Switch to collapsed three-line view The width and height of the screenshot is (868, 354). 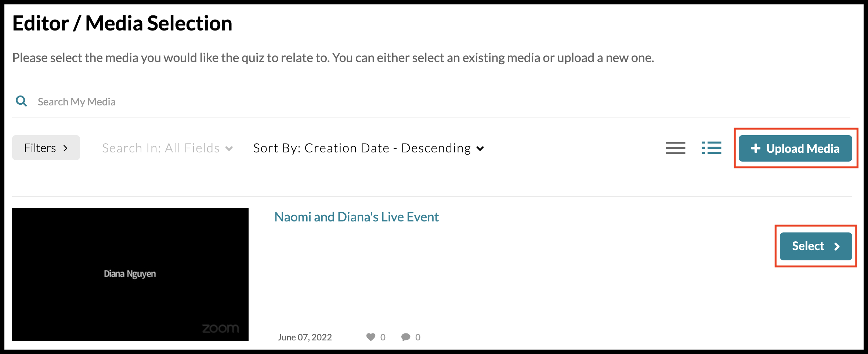coord(675,148)
